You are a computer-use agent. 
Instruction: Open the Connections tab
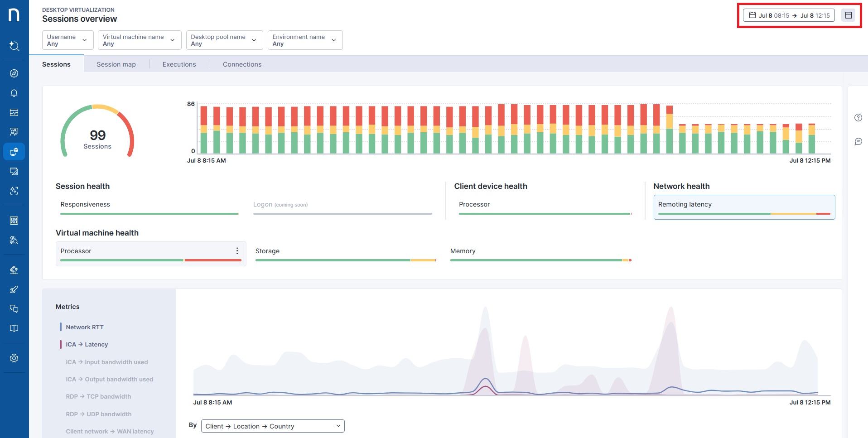[x=241, y=64]
